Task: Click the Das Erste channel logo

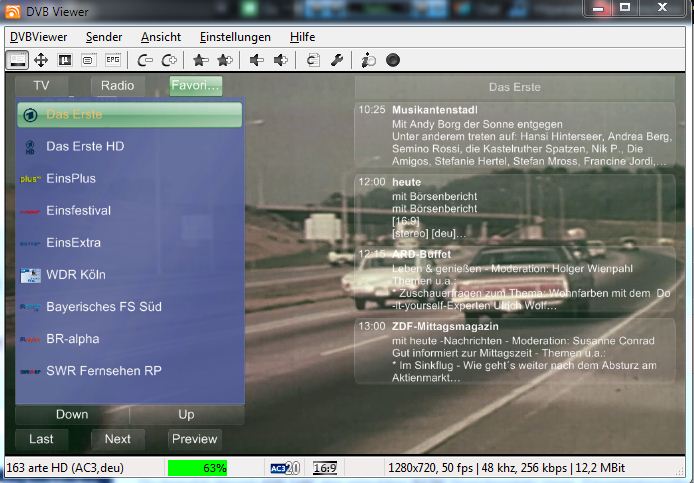Action: [x=30, y=115]
